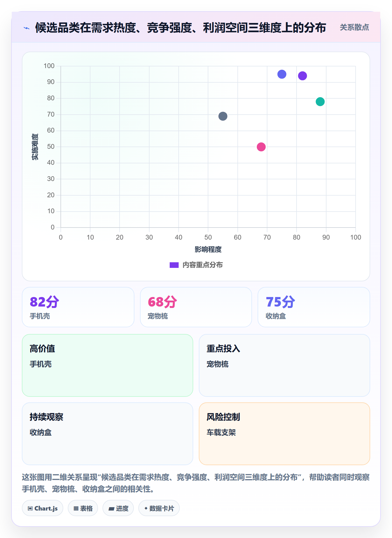Click the lightning bolt icon beside the title
Viewport: 392px width, 538px height.
[27, 28]
